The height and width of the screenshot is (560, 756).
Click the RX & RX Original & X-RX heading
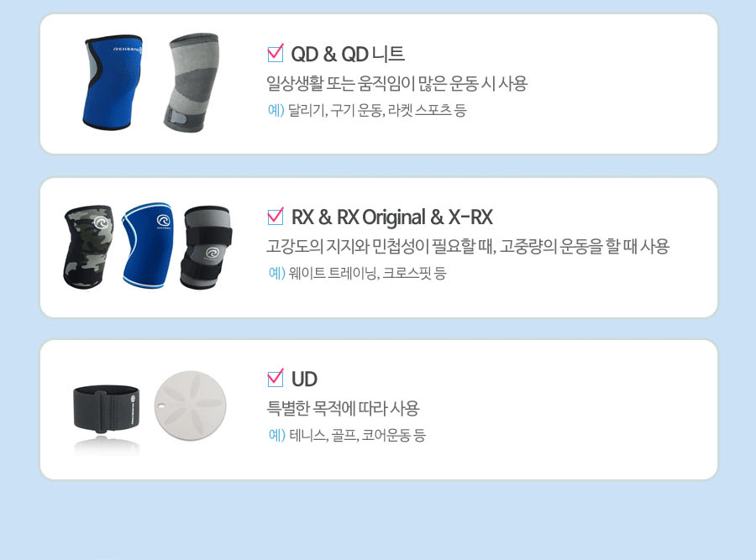pos(392,217)
